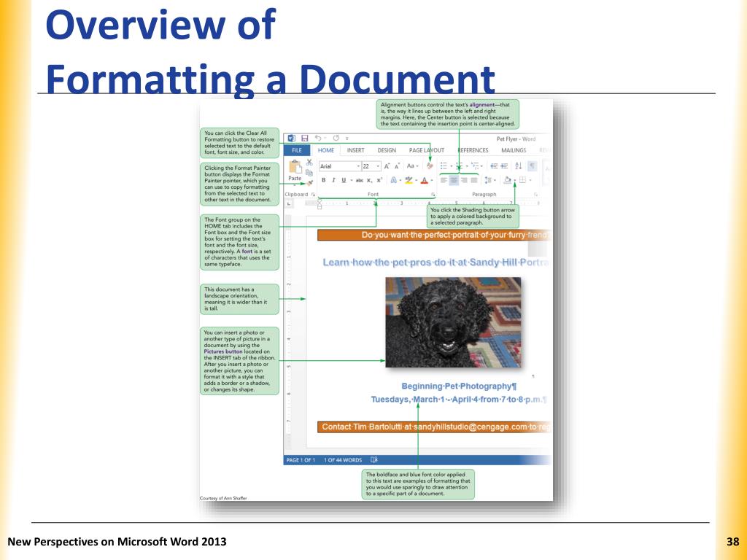
Task: Click the Word application icon in title bar
Action: 292,138
